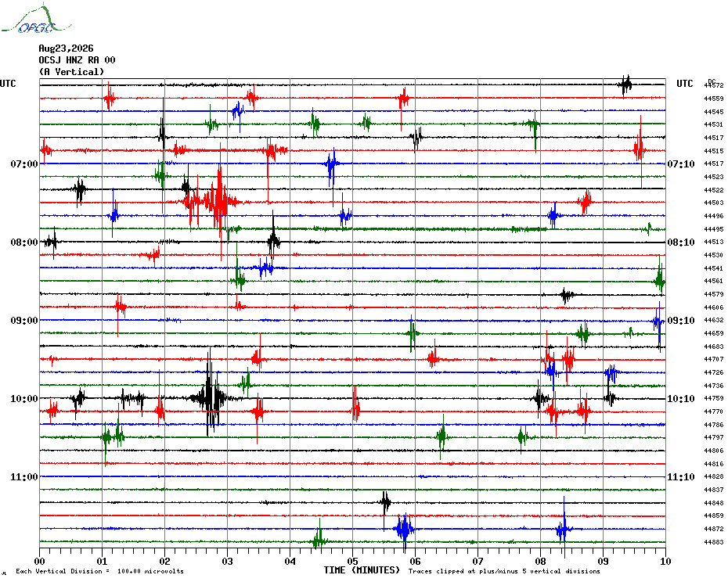Click the DC value 44541

[x=714, y=268]
